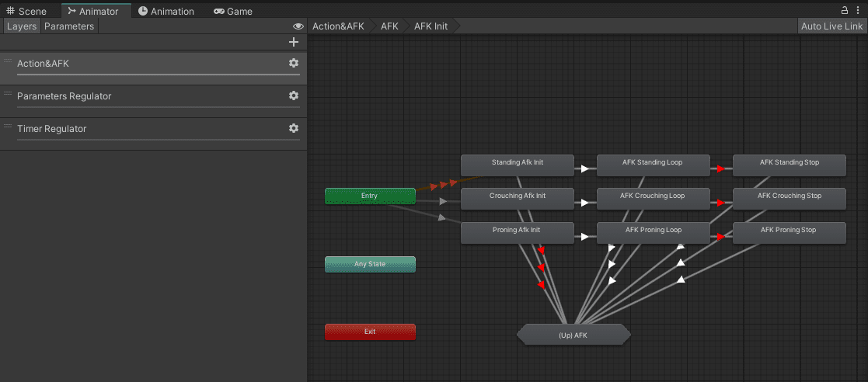868x382 pixels.
Task: Toggle the Auto Live Link button
Action: coord(831,26)
